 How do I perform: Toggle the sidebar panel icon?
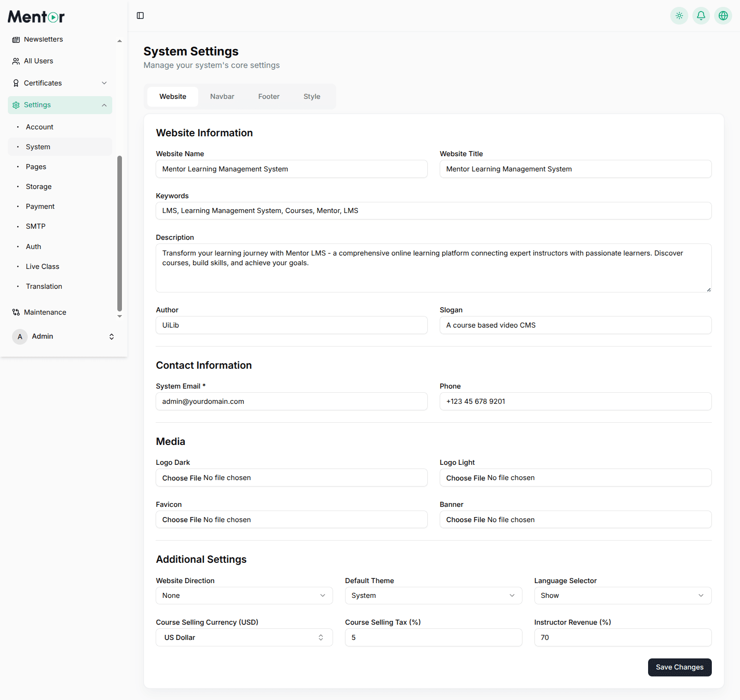pos(140,16)
